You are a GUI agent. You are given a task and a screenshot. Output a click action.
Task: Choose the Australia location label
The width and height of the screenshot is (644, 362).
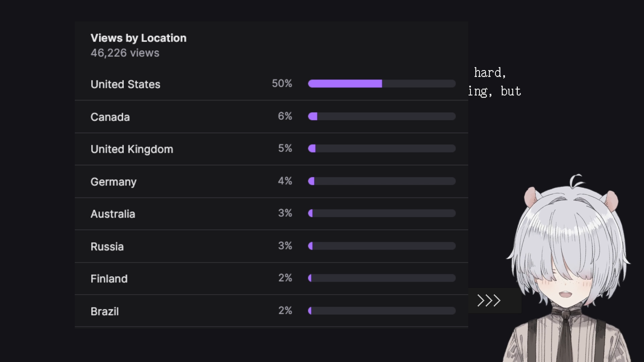(113, 214)
